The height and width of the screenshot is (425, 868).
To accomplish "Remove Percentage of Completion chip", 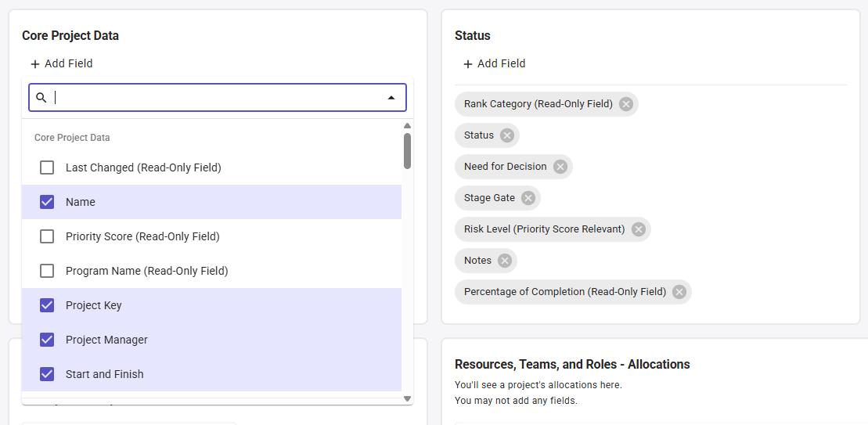I will (679, 292).
